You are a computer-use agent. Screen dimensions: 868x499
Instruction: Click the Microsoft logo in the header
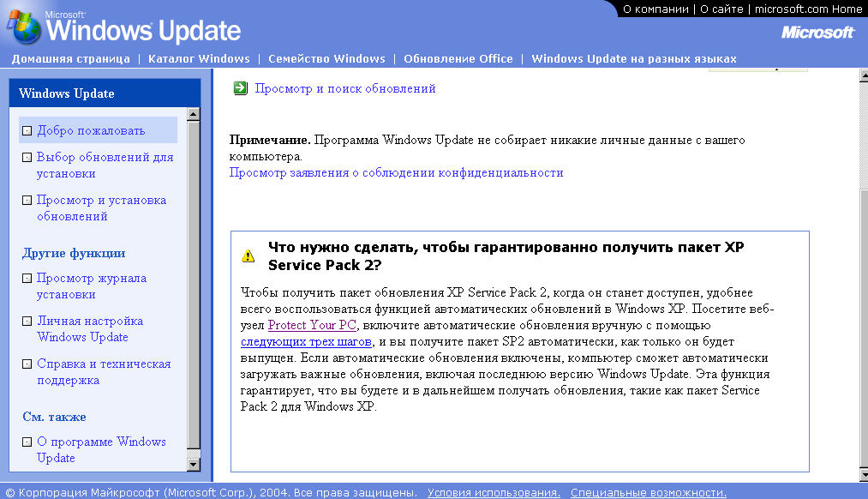point(817,33)
